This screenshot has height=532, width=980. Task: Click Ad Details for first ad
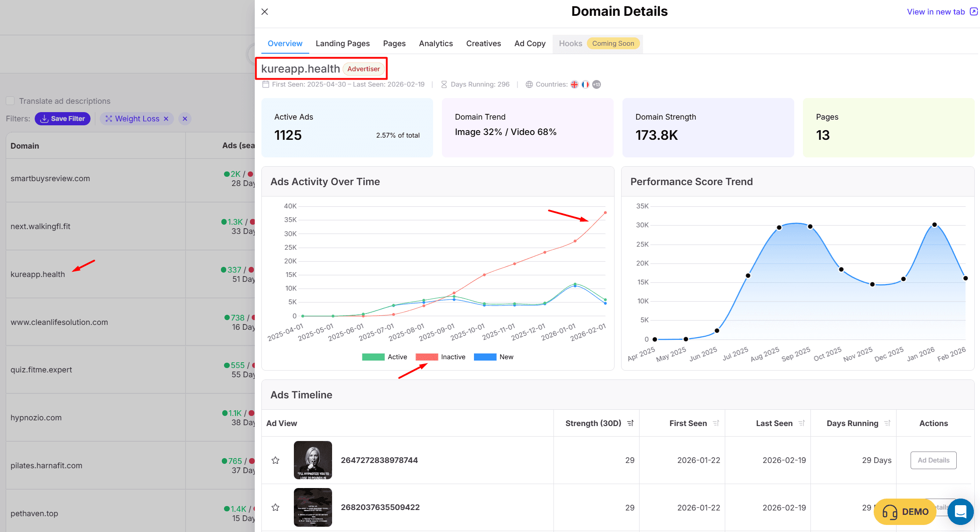(x=933, y=460)
